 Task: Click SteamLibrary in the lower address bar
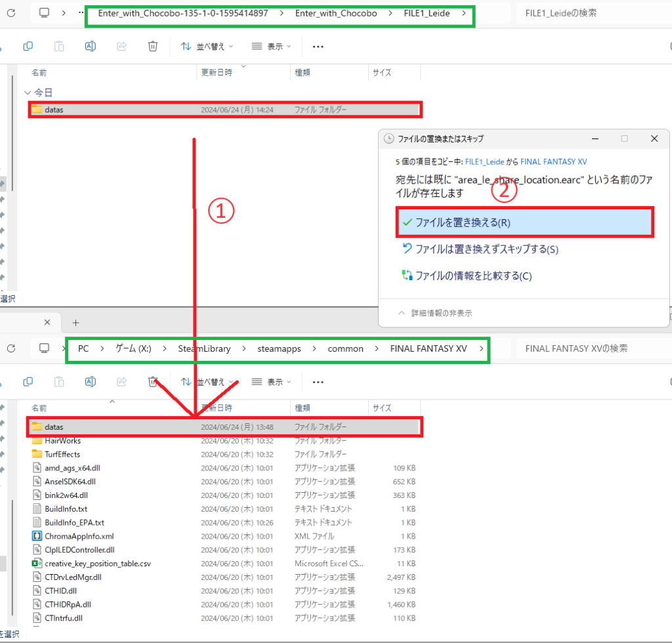pos(204,349)
